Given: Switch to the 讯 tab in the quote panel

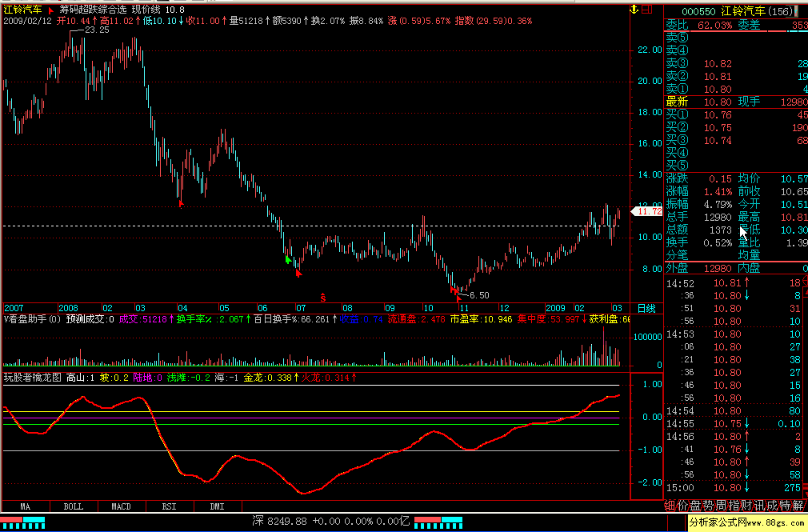Looking at the screenshot, I should click(x=760, y=506).
